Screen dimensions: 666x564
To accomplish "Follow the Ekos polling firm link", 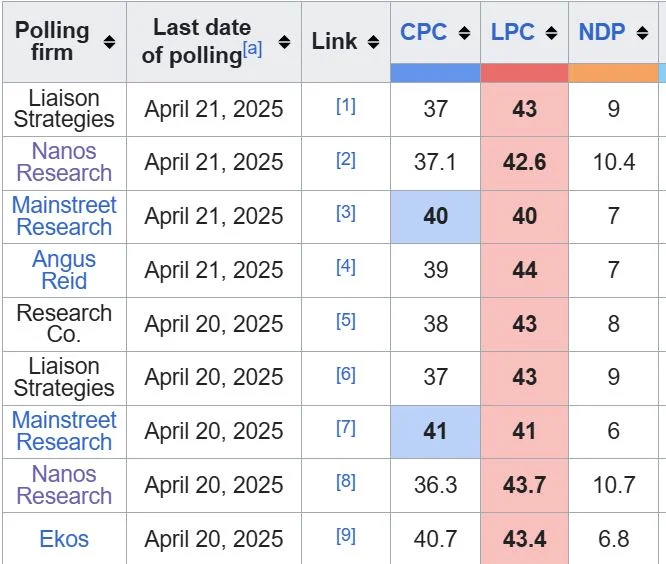I will click(64, 539).
